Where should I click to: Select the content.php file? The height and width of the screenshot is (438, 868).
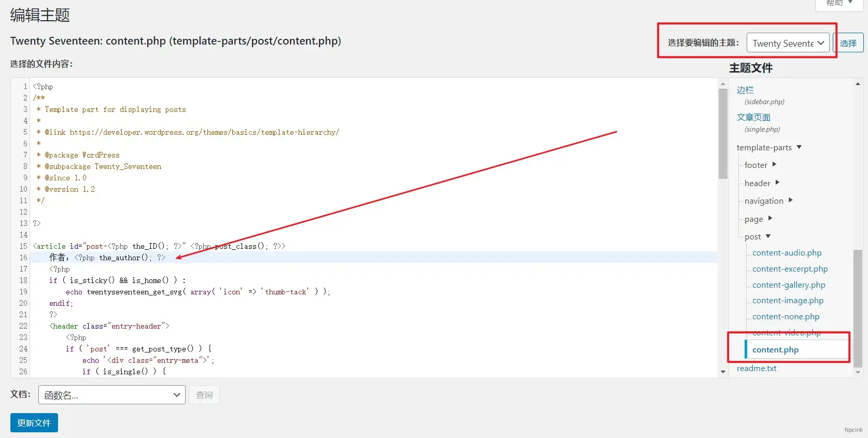775,350
